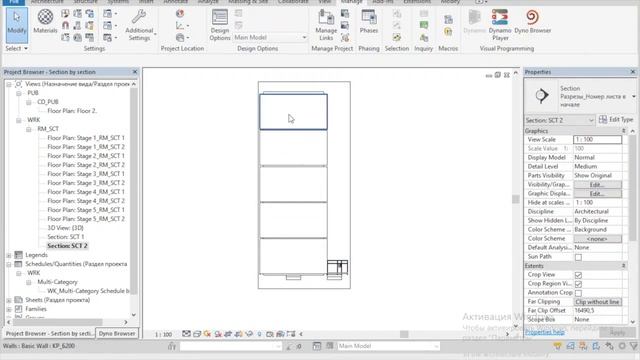Open Design Options dialog

click(220, 25)
